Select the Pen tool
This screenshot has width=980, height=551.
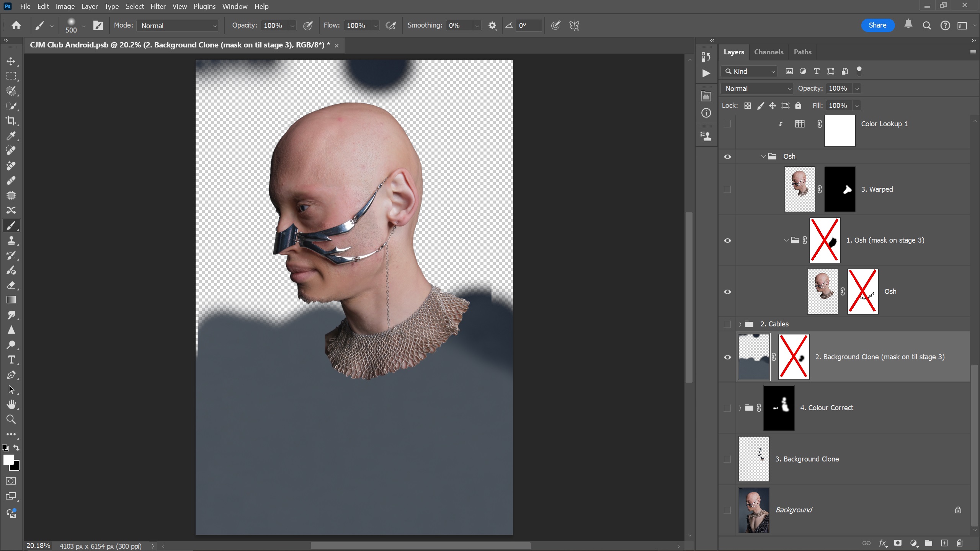tap(11, 375)
